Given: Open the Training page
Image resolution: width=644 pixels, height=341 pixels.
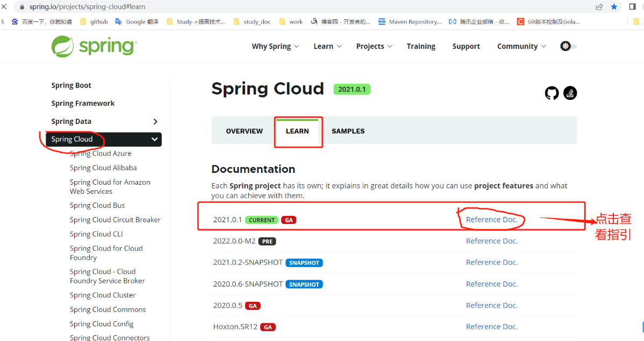Looking at the screenshot, I should tap(421, 46).
